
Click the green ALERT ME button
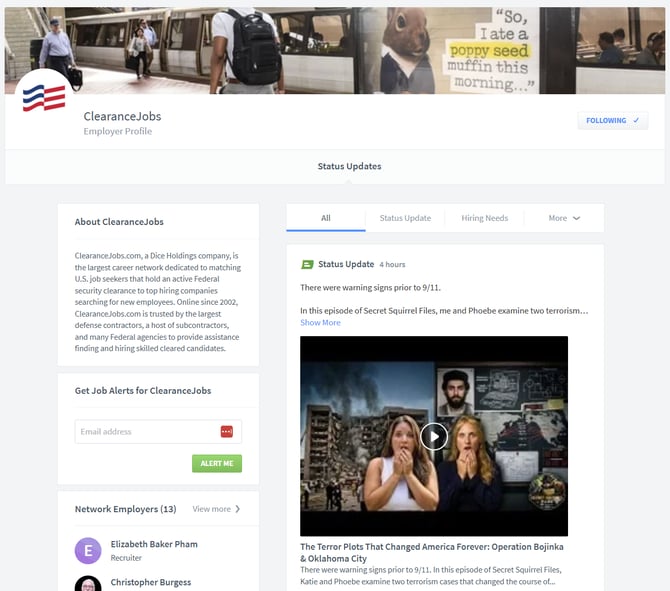tap(217, 463)
